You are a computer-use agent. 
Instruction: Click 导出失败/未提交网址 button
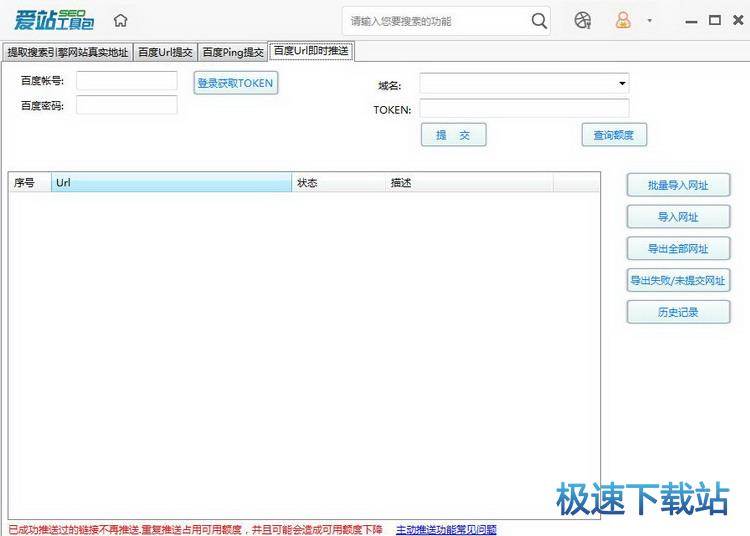[678, 280]
